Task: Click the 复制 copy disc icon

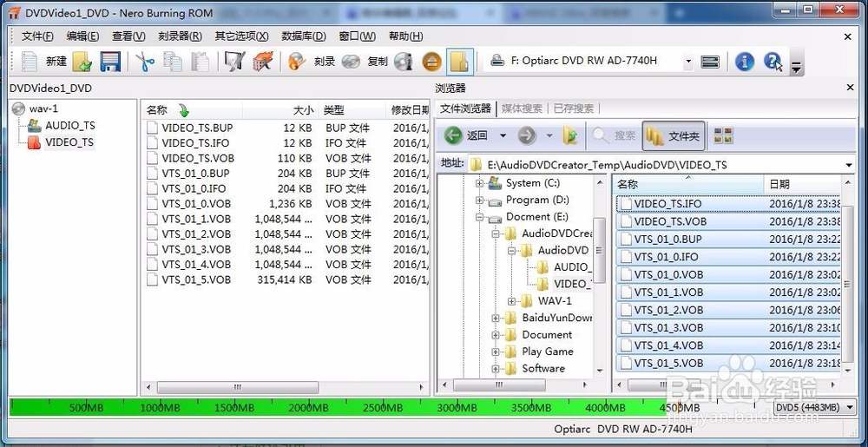Action: [x=351, y=62]
